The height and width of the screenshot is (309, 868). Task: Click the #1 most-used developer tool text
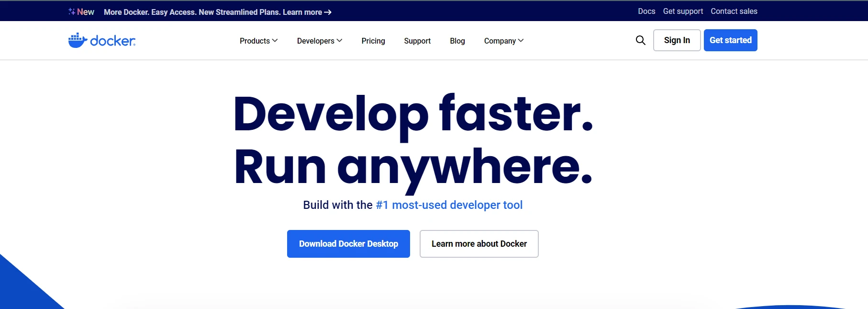[449, 205]
